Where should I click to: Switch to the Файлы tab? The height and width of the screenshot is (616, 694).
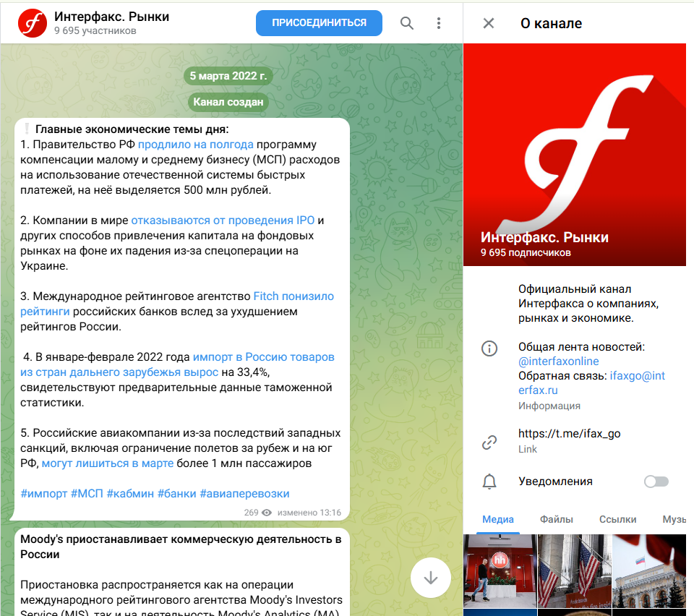point(557,519)
